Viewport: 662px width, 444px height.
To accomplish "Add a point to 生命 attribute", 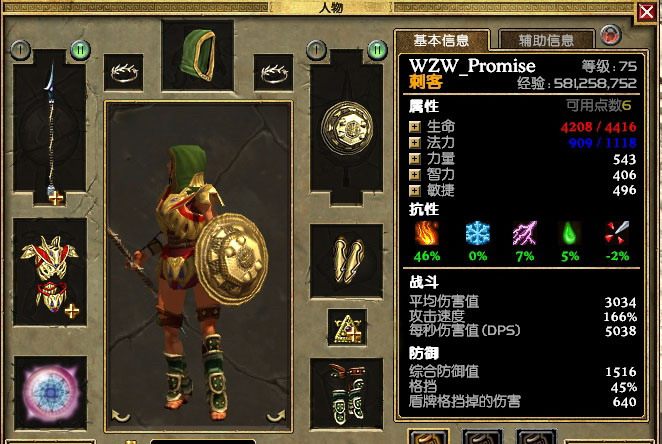I will tap(415, 127).
